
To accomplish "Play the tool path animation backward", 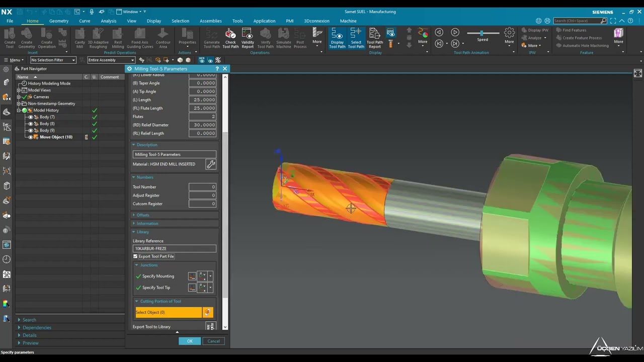I will (439, 32).
